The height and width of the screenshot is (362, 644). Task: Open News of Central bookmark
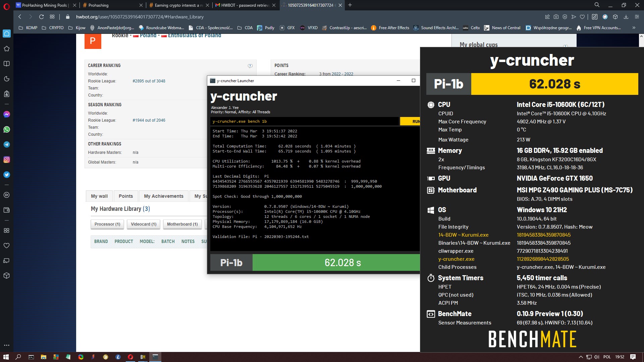(x=502, y=28)
